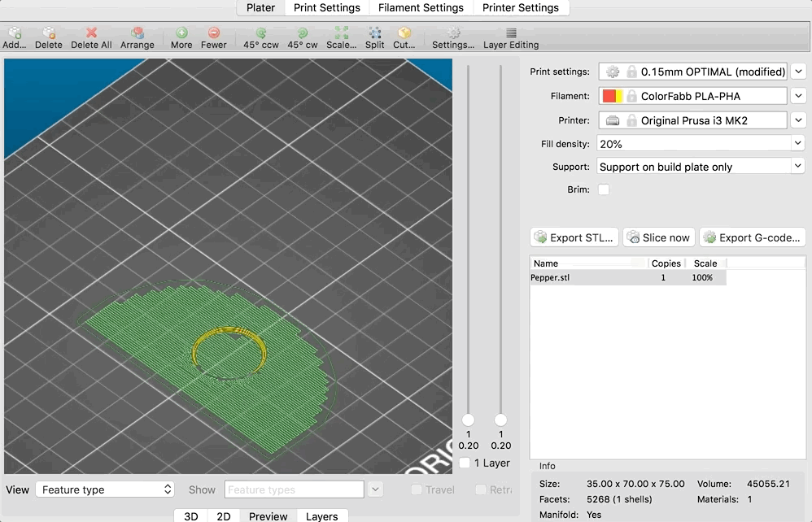The width and height of the screenshot is (812, 522).
Task: Enable the Brim checkbox
Action: [604, 189]
